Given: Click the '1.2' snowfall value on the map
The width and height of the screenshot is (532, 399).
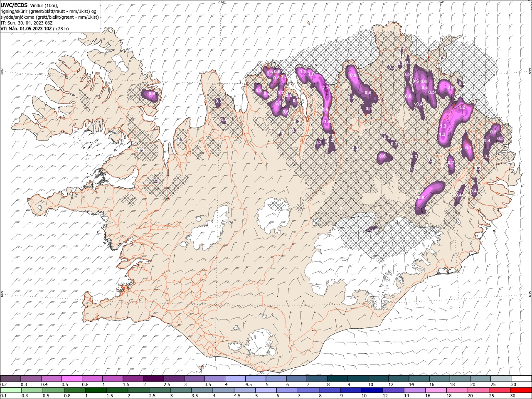Looking at the screenshot, I should pyautogui.click(x=462, y=107).
